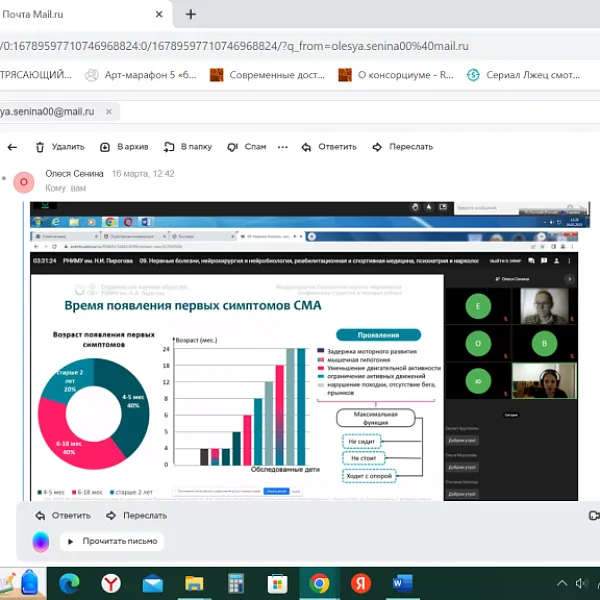The image size is (600, 600).
Task: Go back with the left arrow icon
Action: [x=12, y=147]
